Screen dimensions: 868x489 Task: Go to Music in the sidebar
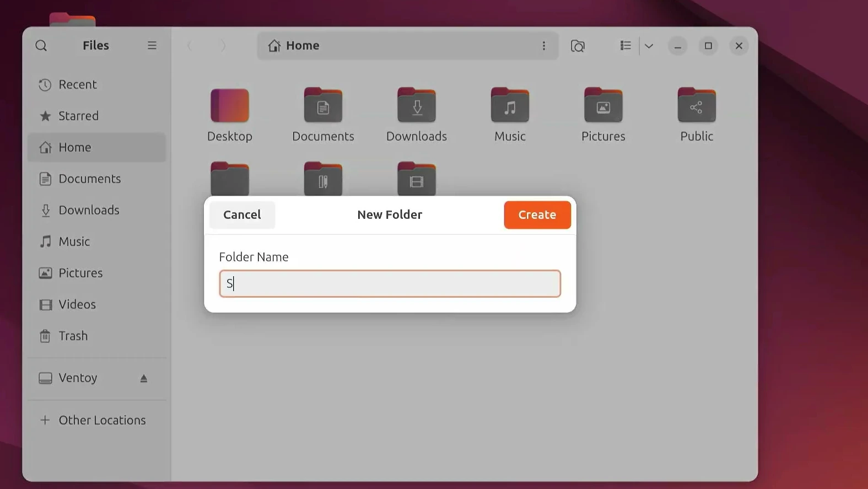coord(96,241)
